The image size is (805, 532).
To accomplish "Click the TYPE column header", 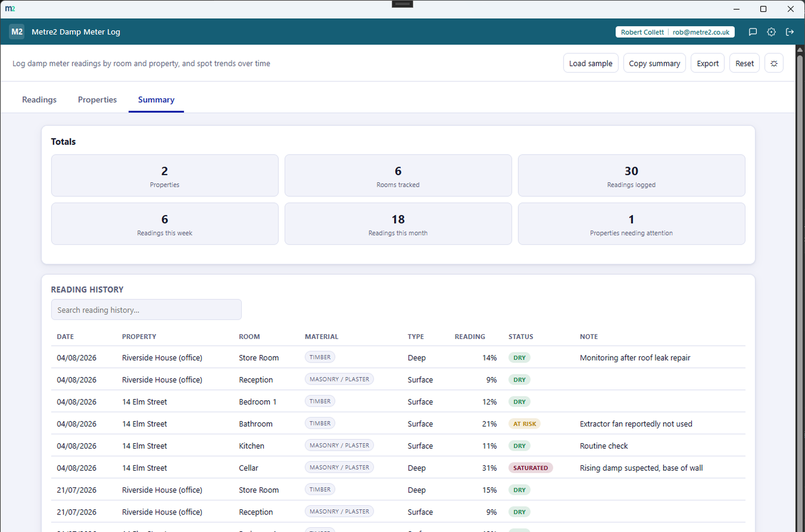I will point(415,336).
